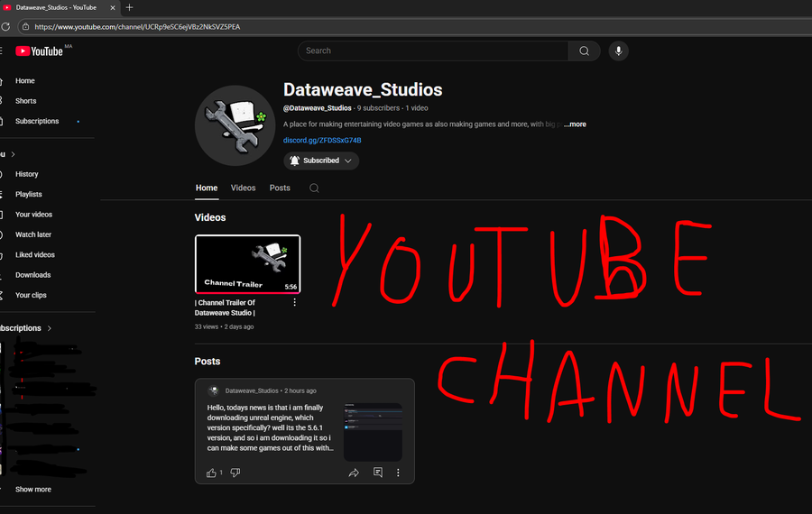
Task: Click the Posts section heading
Action: point(208,362)
